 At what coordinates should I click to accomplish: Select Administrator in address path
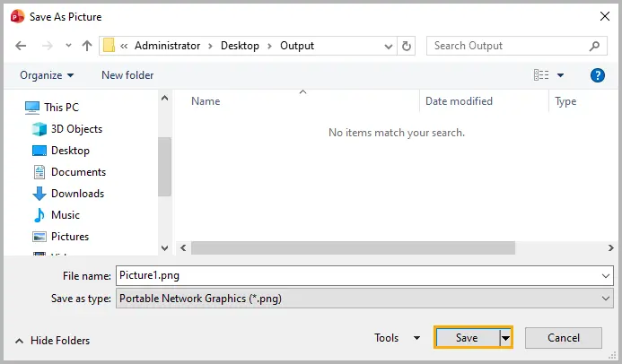pos(168,46)
